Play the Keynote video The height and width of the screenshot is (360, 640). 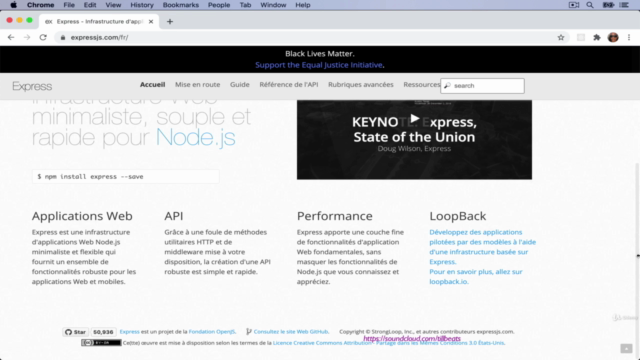pyautogui.click(x=414, y=118)
